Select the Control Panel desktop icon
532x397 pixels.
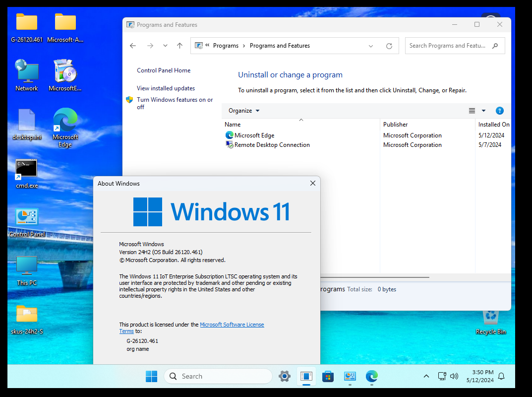26,222
